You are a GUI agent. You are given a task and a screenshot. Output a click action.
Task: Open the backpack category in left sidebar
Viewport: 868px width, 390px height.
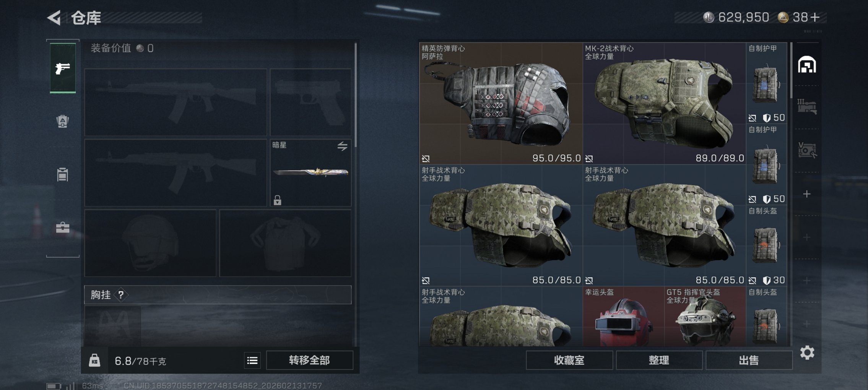pyautogui.click(x=63, y=121)
